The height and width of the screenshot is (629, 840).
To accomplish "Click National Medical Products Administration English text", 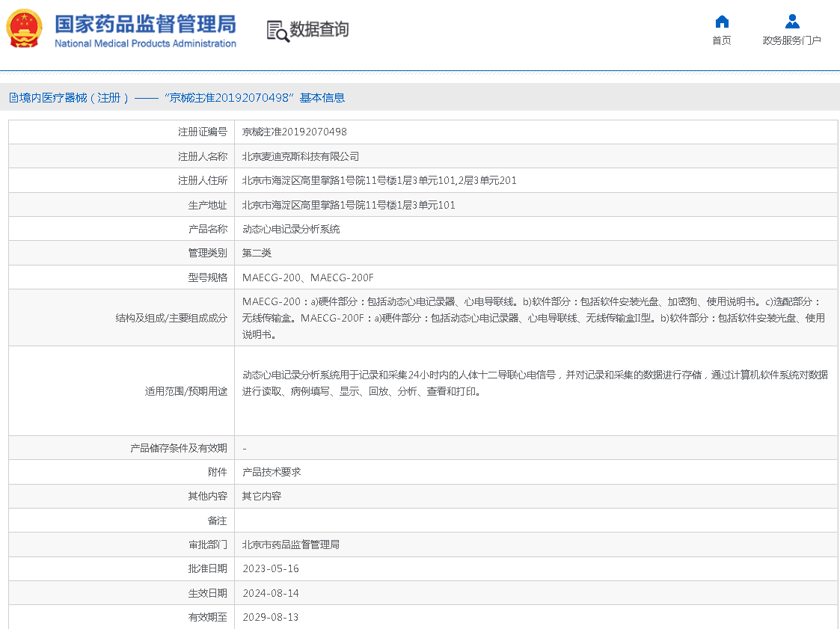I will [x=145, y=44].
